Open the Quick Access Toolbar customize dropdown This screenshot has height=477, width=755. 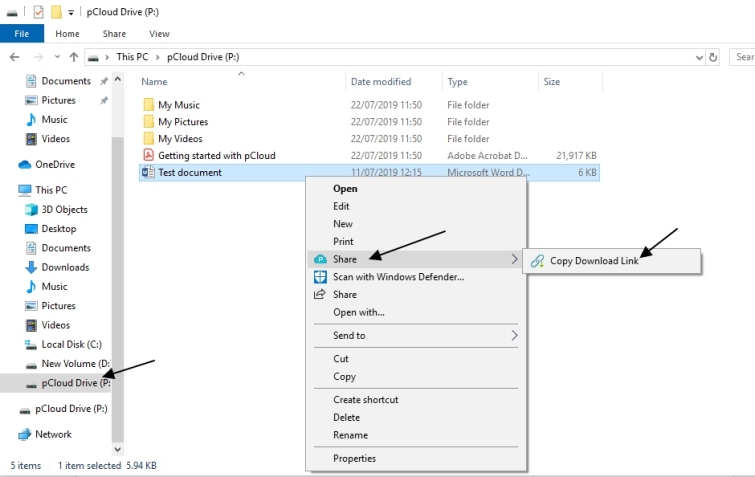tap(71, 13)
